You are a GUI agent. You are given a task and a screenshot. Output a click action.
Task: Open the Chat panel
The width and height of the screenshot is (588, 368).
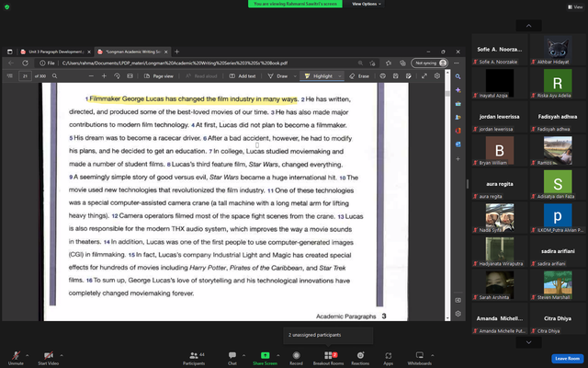(232, 358)
